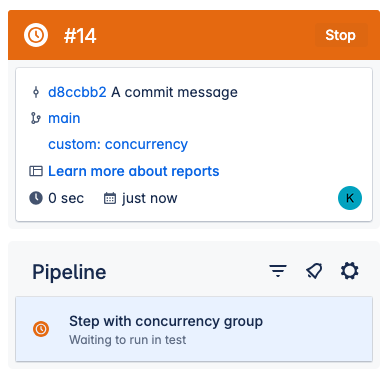
Task: Click the commit icon beside d8ccbb2
Action: (x=36, y=92)
